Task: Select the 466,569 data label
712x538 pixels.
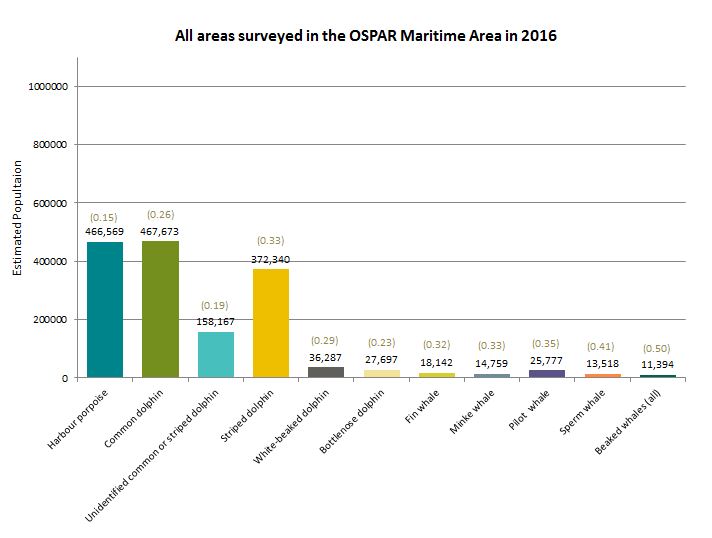Action: [x=104, y=231]
